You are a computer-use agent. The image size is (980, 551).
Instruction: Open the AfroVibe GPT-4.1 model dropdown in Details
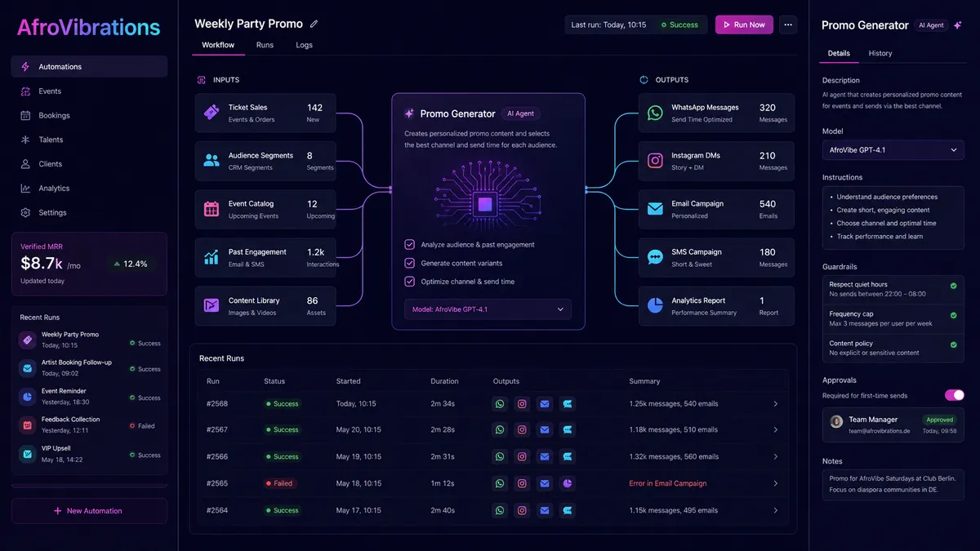point(893,150)
